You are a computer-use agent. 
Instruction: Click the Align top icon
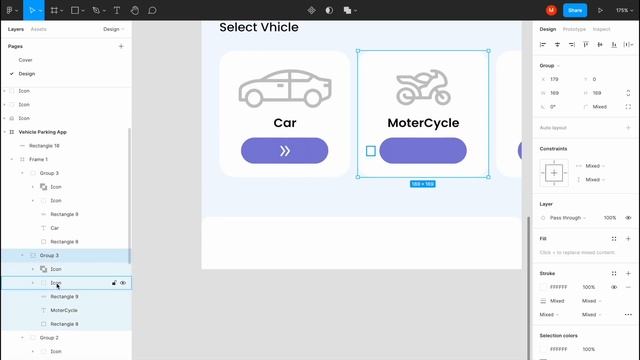coord(586,44)
